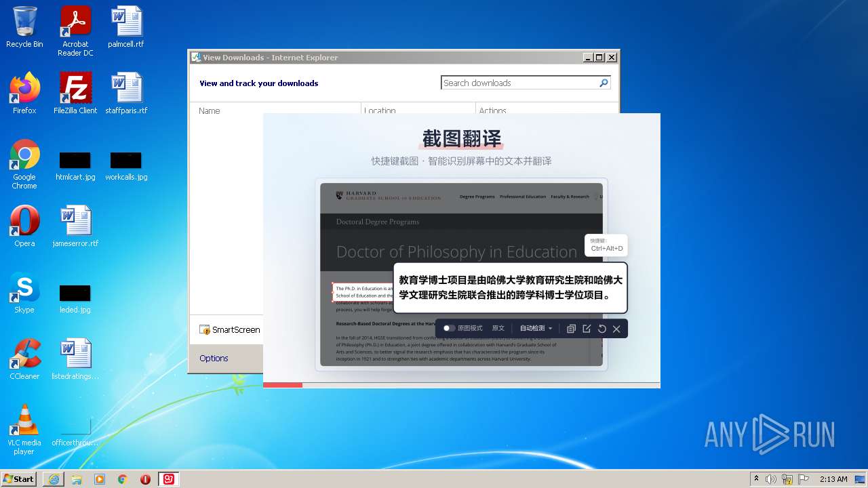This screenshot has height=488, width=868.
Task: Toggle the 原图模式 switch
Action: click(449, 328)
